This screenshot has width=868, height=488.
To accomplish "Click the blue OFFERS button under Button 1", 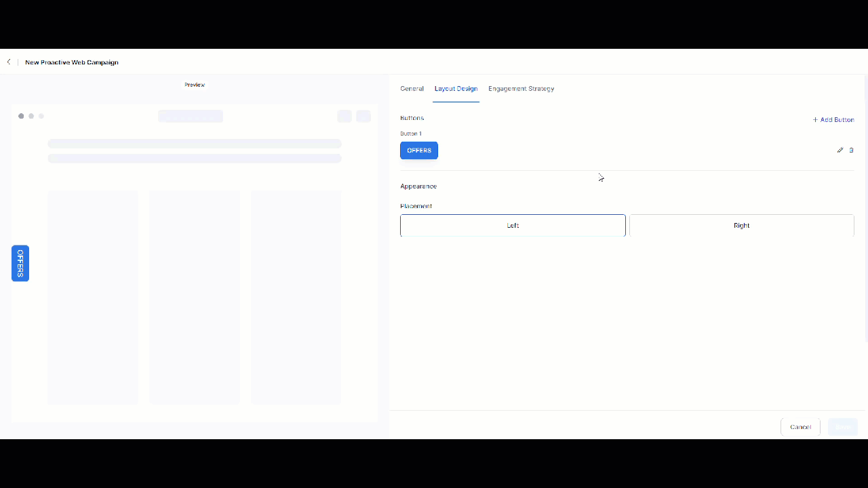I will point(419,150).
